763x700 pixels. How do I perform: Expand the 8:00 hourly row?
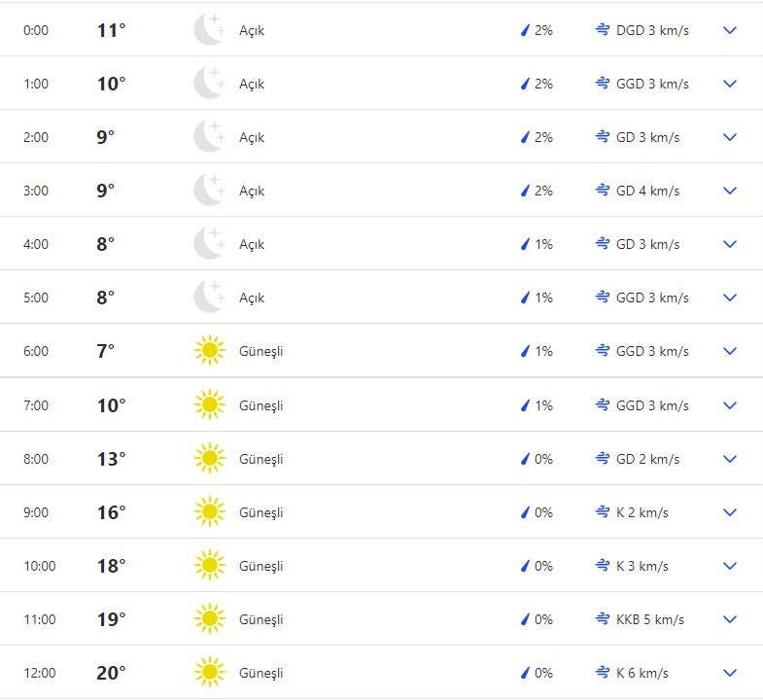click(x=731, y=459)
